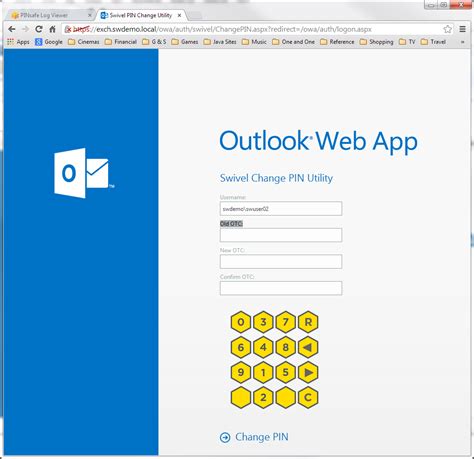Image resolution: width=474 pixels, height=459 pixels.
Task: Tap keypad hexagon 1
Action: (x=263, y=372)
